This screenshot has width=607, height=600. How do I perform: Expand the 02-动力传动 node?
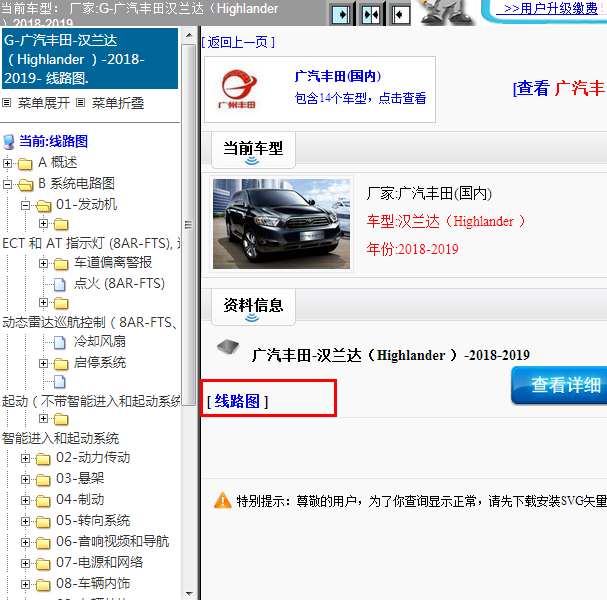click(25, 458)
